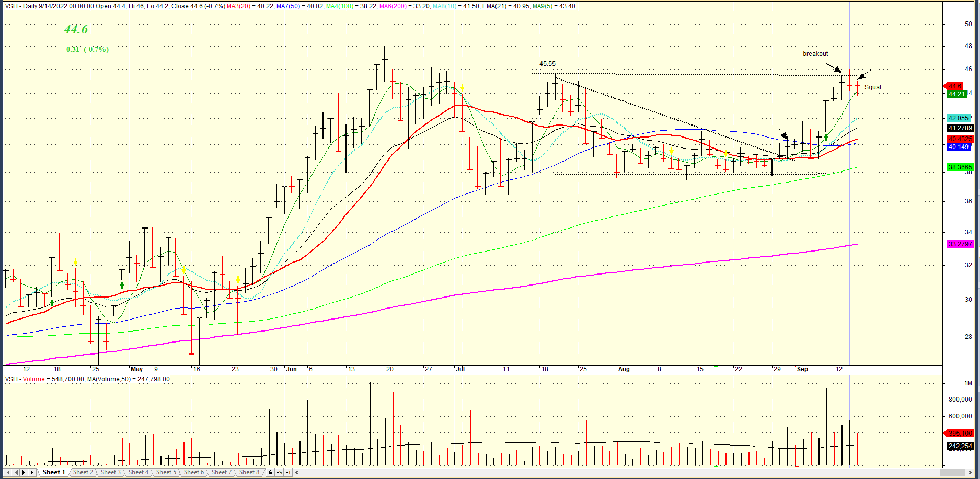Toggle the interval link I button

[288, 472]
